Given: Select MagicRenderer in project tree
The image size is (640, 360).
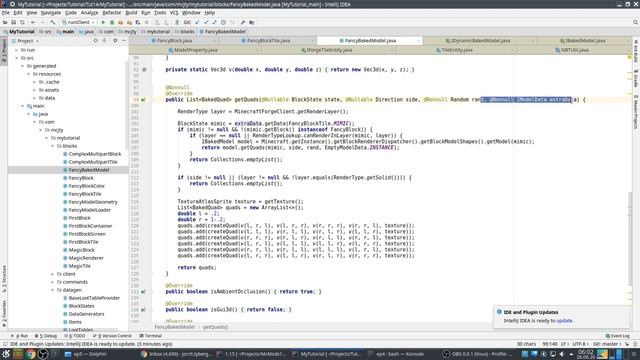Looking at the screenshot, I should [86, 258].
